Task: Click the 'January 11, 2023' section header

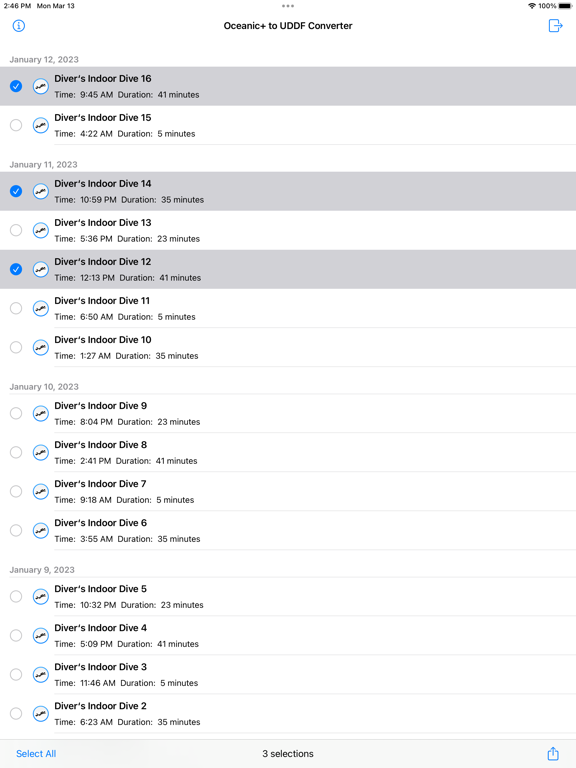Action: (44, 165)
